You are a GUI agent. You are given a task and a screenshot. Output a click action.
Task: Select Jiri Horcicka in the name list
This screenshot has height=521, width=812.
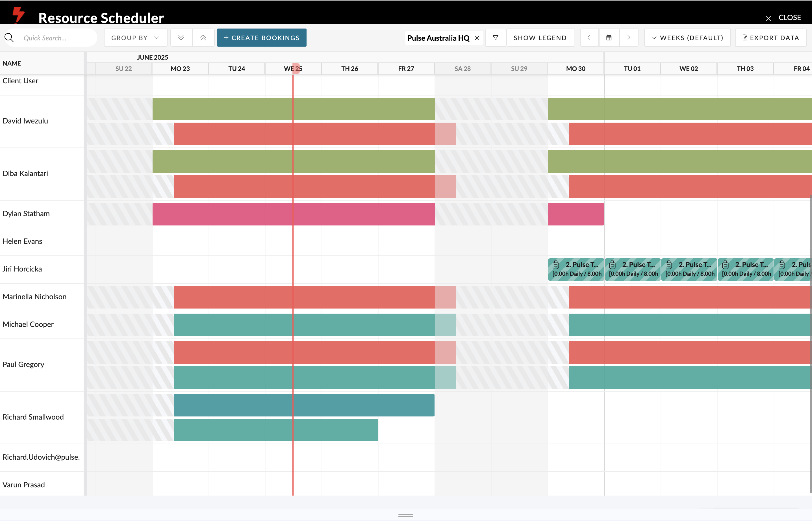click(x=22, y=269)
